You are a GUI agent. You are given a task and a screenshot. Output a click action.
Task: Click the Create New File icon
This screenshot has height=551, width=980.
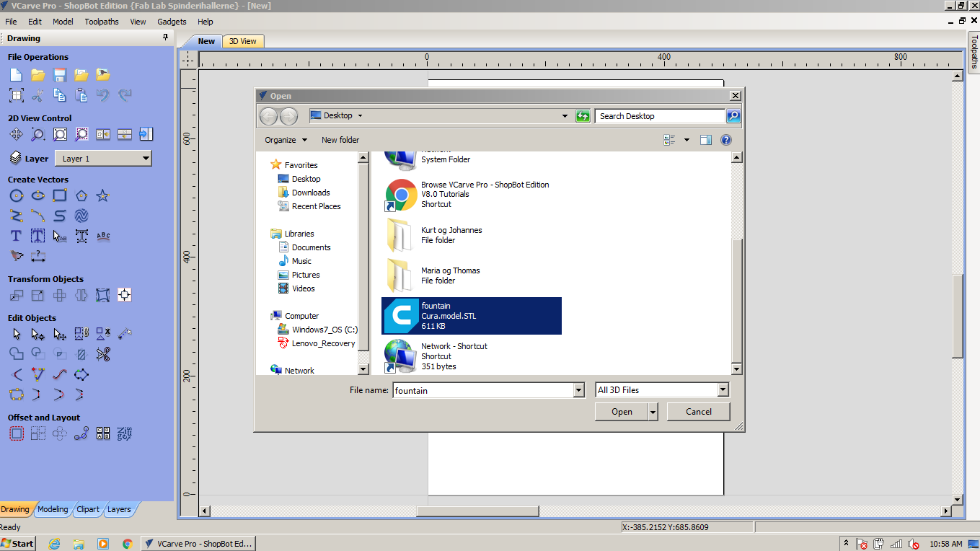click(16, 74)
